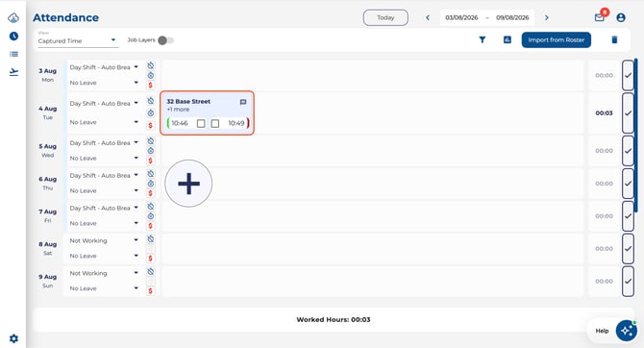Click the save icon beside filter

508,39
